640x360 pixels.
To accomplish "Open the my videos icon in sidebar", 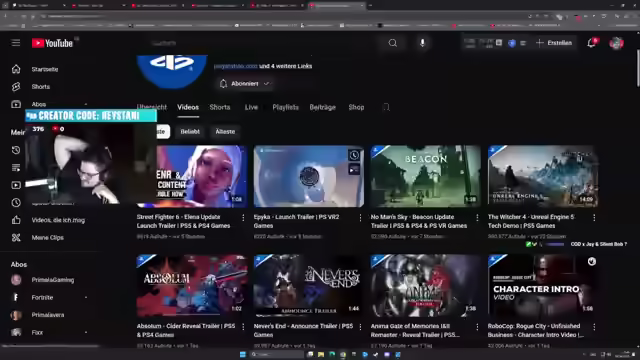I will [x=16, y=185].
